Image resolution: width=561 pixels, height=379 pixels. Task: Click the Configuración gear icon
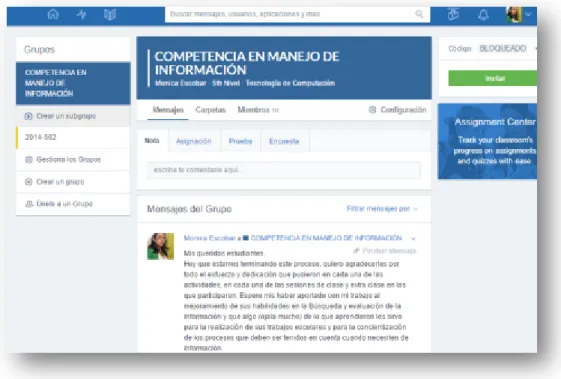372,110
